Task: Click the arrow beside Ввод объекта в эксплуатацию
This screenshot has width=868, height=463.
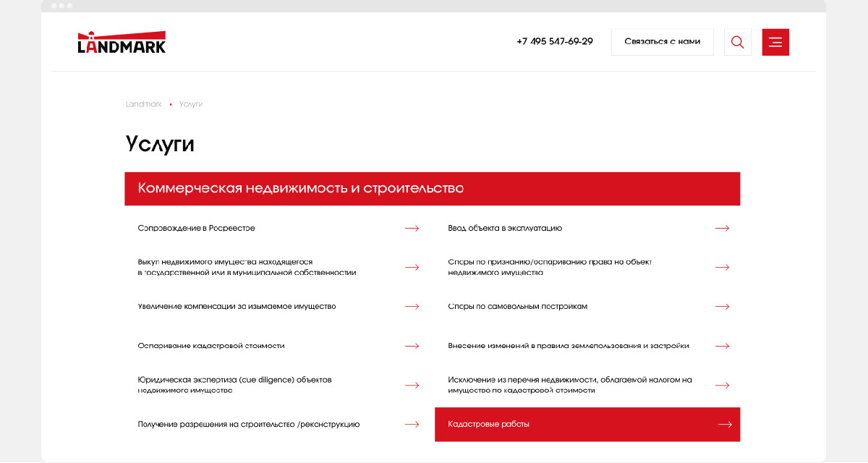Action: [722, 229]
